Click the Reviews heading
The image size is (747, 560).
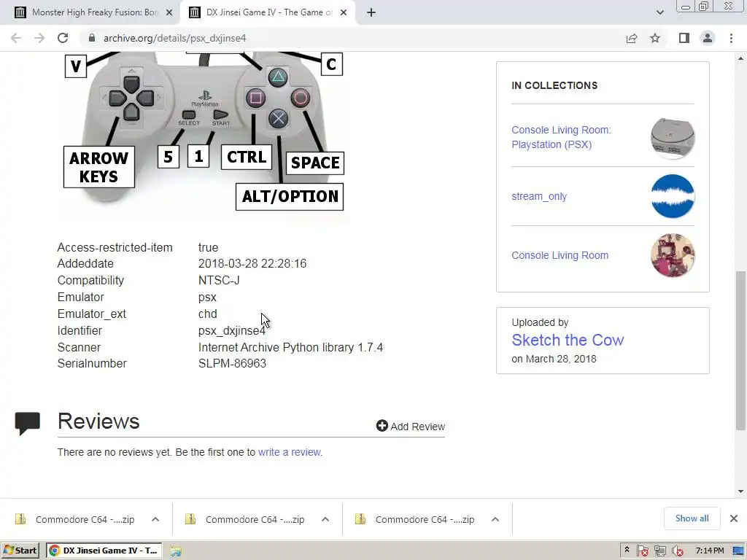click(x=98, y=421)
